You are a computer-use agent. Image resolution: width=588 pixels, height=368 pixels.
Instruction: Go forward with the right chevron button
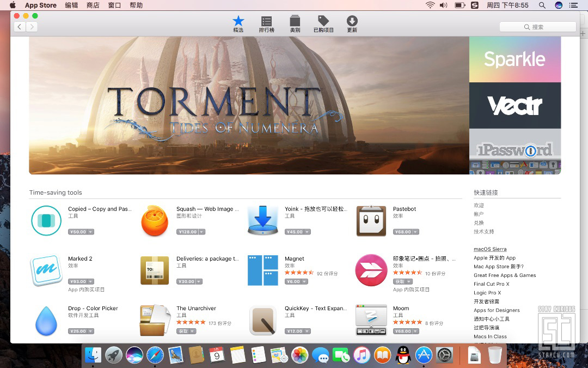tap(32, 27)
